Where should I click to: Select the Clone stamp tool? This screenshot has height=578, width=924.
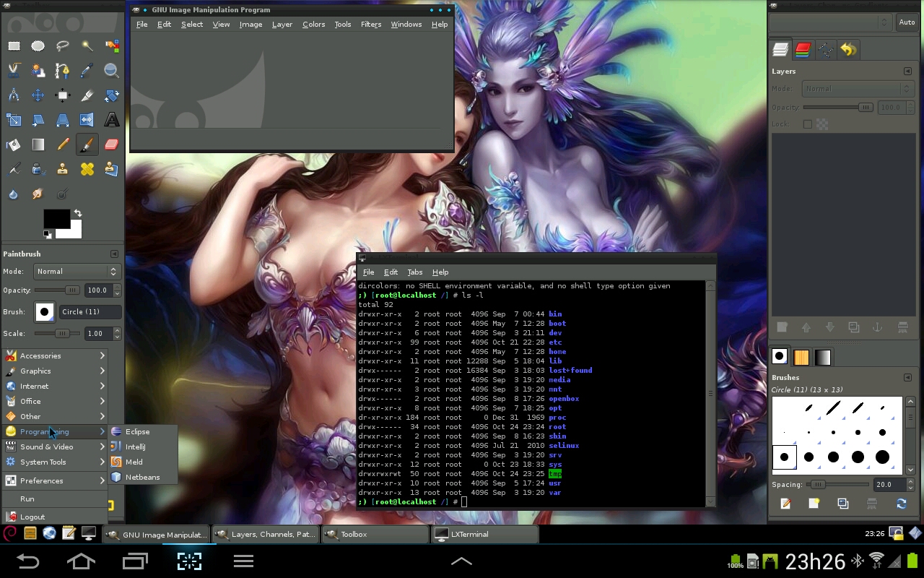click(63, 169)
